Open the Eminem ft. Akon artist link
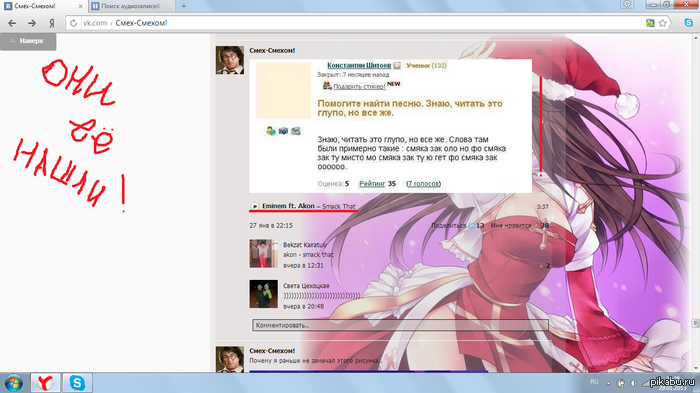 (x=288, y=206)
